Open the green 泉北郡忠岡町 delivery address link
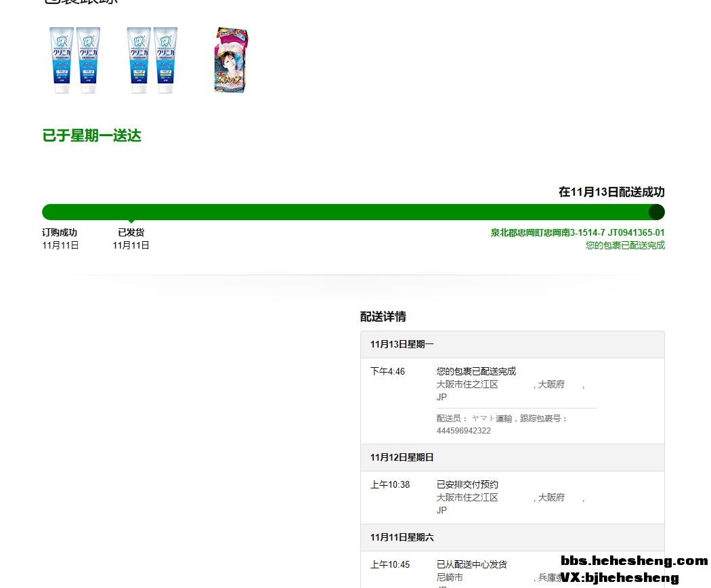 click(577, 232)
